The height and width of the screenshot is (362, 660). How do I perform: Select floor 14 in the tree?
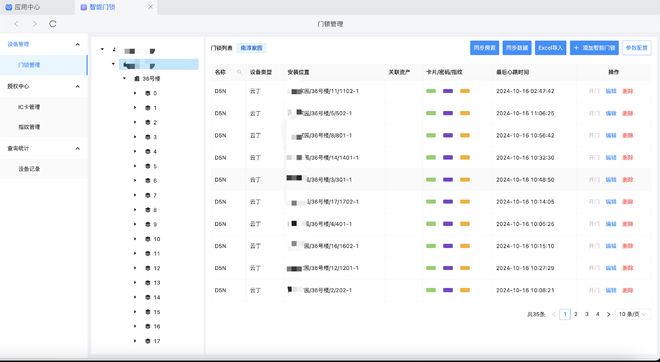tap(157, 297)
